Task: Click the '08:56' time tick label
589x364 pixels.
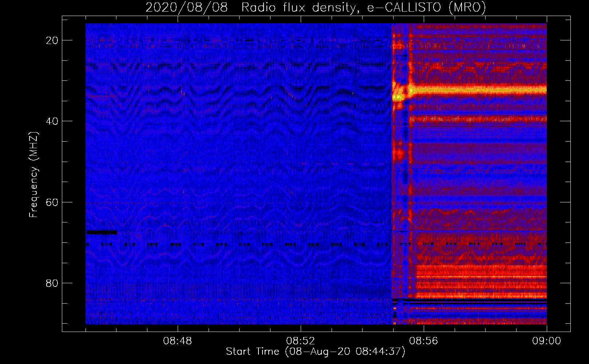Action: click(424, 341)
